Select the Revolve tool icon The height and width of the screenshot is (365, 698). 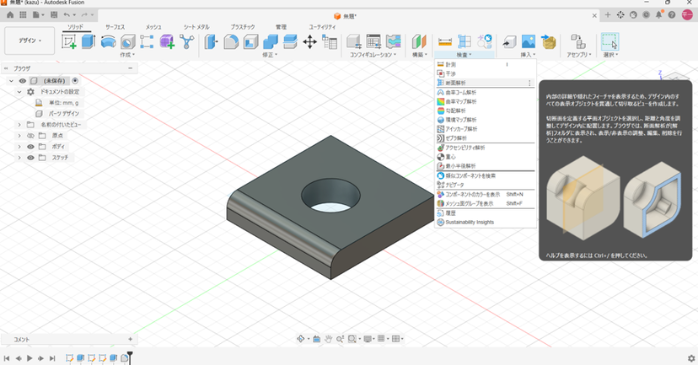click(108, 42)
